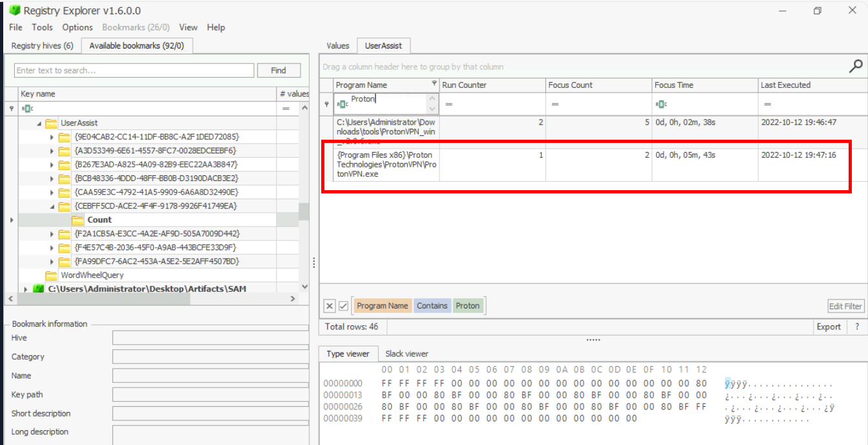Click the Edit Filter button
The image size is (868, 445).
pyautogui.click(x=845, y=306)
